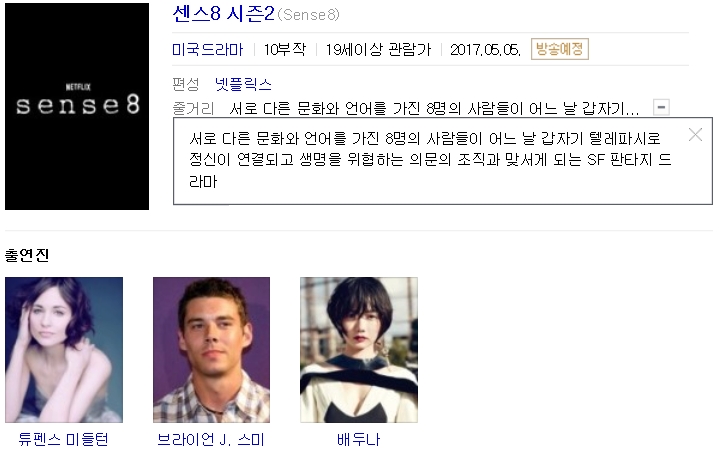The height and width of the screenshot is (449, 721).
Task: Open Brian J. Smith's photo
Action: (212, 350)
